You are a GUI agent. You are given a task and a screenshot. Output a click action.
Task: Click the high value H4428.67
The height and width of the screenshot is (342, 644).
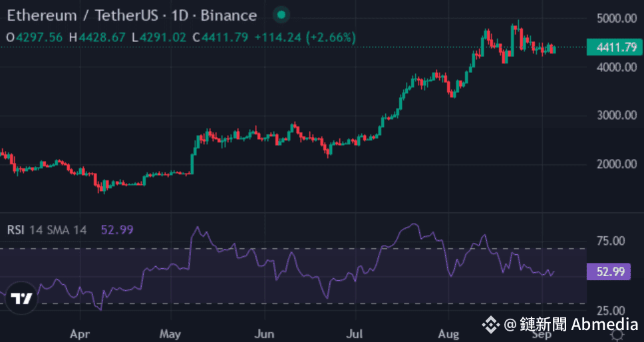pyautogui.click(x=97, y=38)
